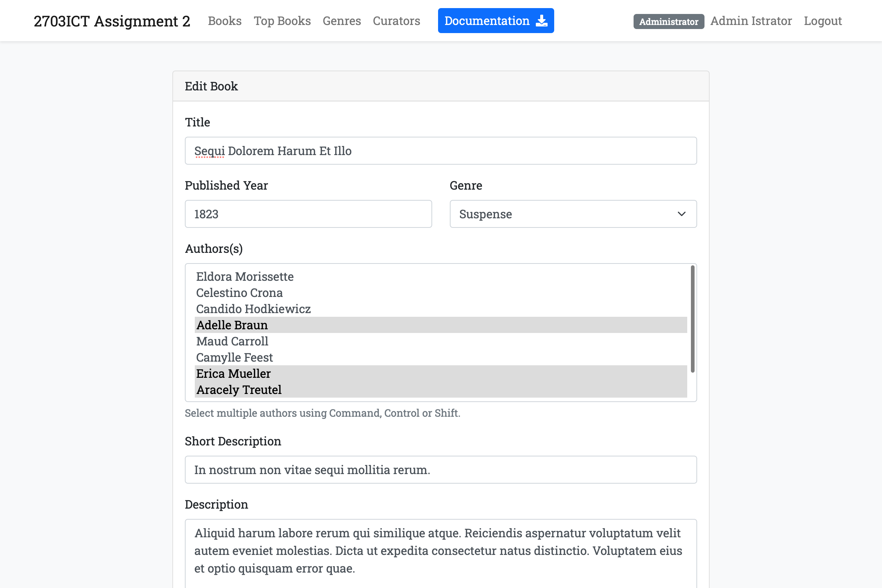The image size is (882, 588).
Task: Go to the 2703ICT Assignment 2 home link
Action: pos(112,21)
